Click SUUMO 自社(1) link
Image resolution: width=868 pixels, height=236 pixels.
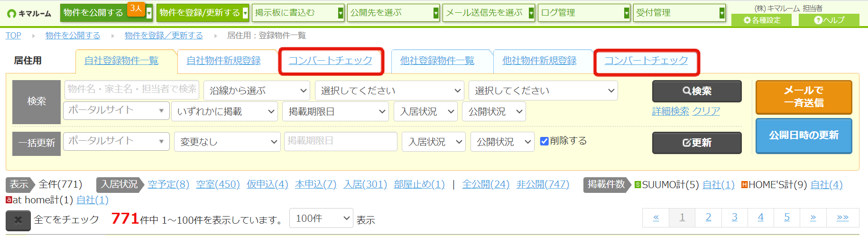(719, 185)
